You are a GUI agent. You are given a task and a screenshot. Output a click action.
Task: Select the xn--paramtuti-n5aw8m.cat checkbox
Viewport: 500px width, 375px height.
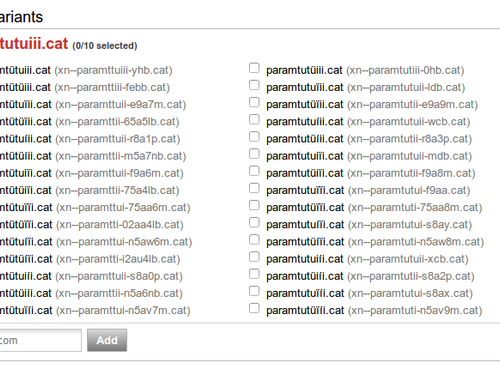tap(254, 240)
